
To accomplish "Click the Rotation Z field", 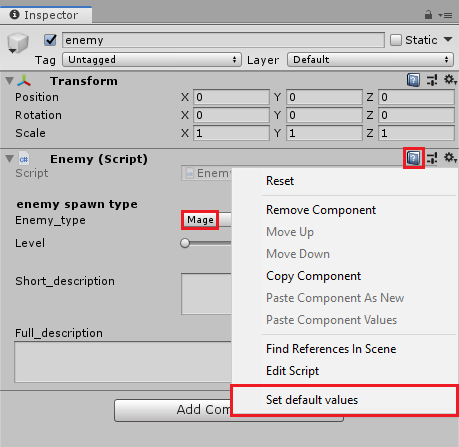I will pyautogui.click(x=416, y=115).
